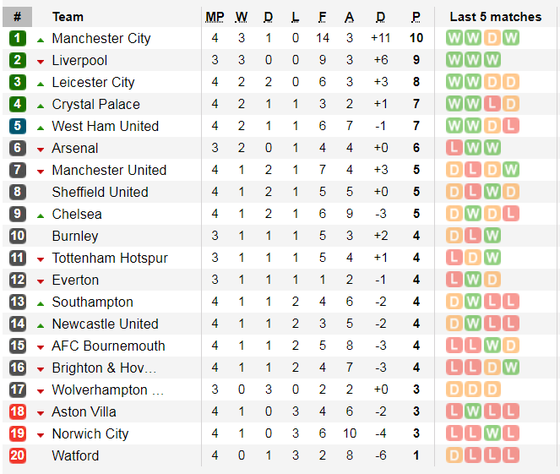Click the # rank column header
Viewport: 560px width, 474px height.
17,17
